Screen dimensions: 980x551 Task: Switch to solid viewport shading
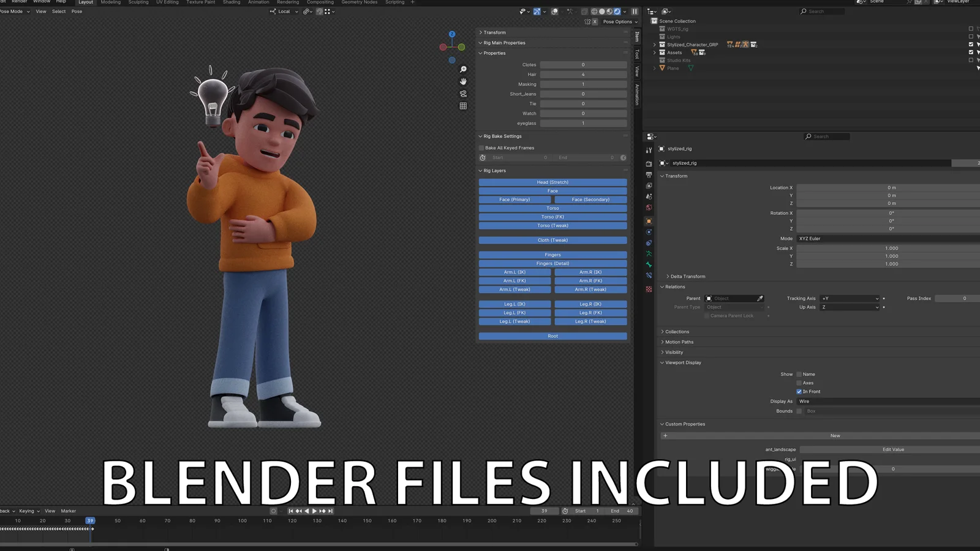coord(602,12)
